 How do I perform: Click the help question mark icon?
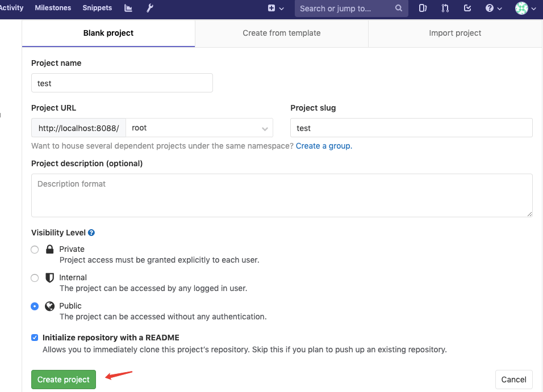point(494,8)
